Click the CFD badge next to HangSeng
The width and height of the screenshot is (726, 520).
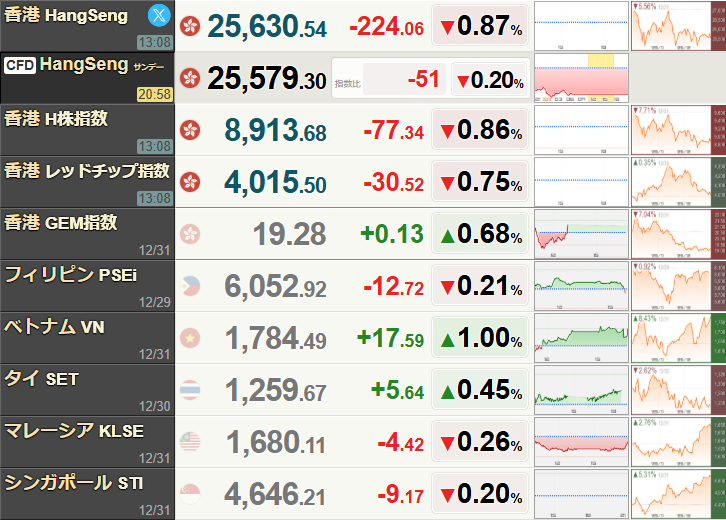pyautogui.click(x=20, y=65)
